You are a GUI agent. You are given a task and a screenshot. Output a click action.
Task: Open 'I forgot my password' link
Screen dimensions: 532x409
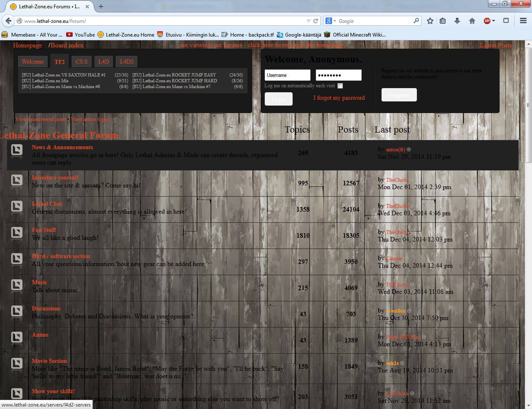pos(339,98)
